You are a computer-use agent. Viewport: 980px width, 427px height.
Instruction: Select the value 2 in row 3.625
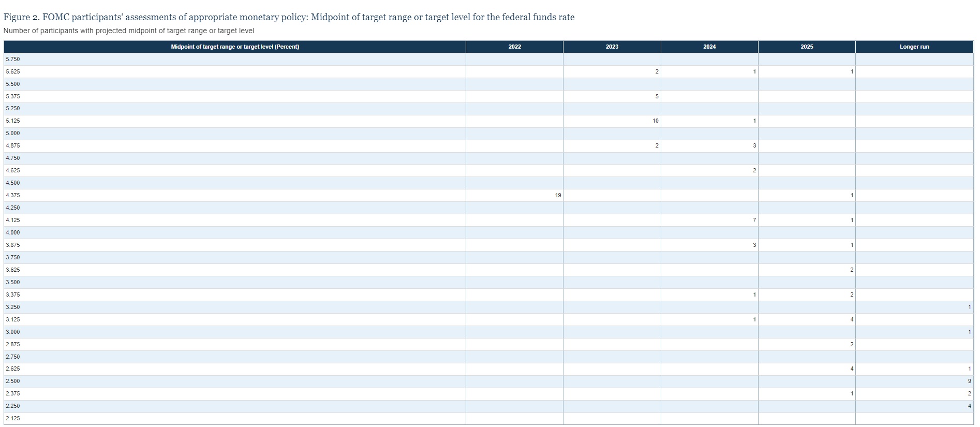852,270
